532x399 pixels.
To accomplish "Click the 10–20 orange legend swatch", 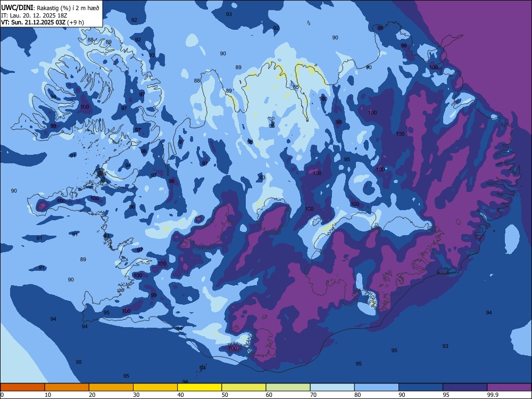I will [x=67, y=387].
